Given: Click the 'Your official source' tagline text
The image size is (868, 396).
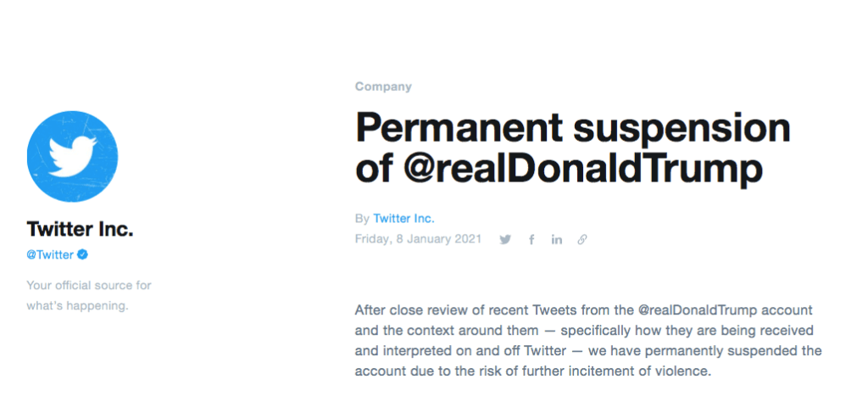Looking at the screenshot, I should click(x=88, y=286).
